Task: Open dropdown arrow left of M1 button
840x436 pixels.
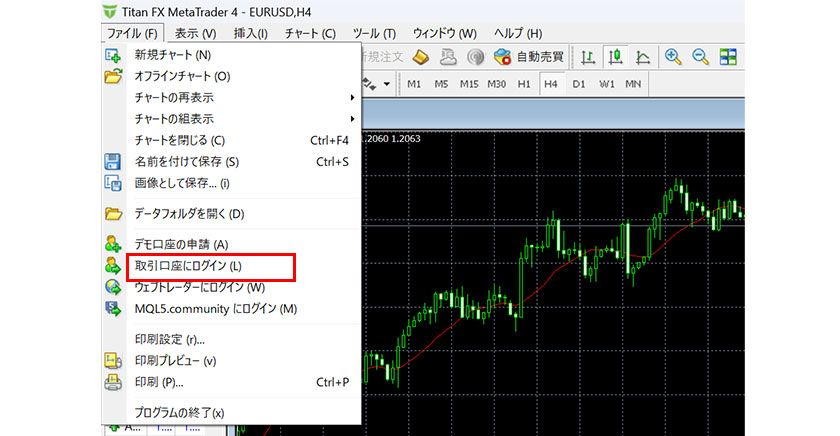Action: tap(387, 84)
